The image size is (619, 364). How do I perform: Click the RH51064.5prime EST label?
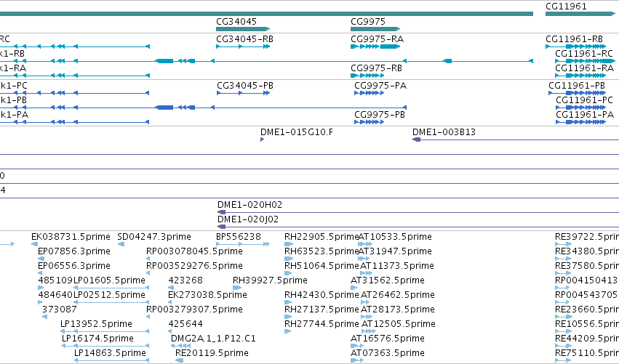tap(322, 266)
